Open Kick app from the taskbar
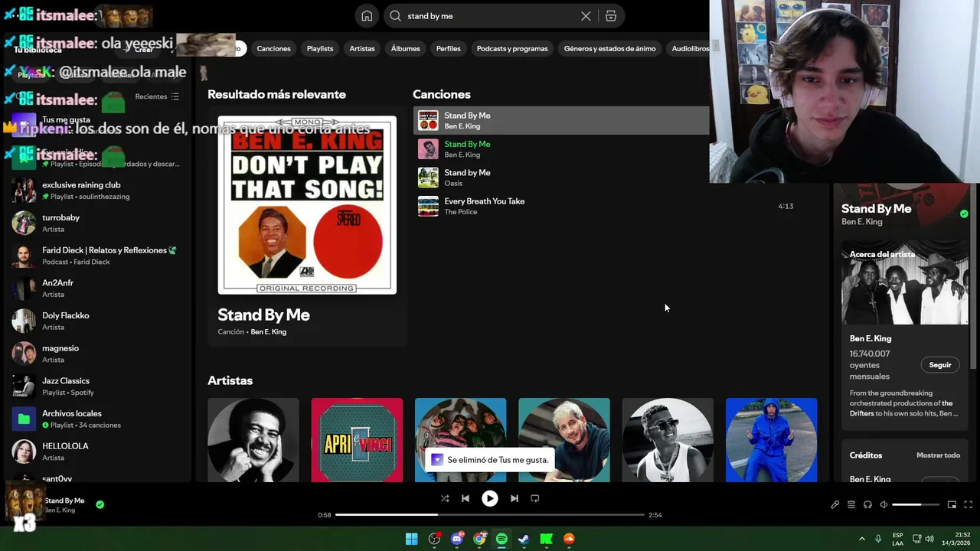Screen dimensions: 980x551 coord(547,539)
